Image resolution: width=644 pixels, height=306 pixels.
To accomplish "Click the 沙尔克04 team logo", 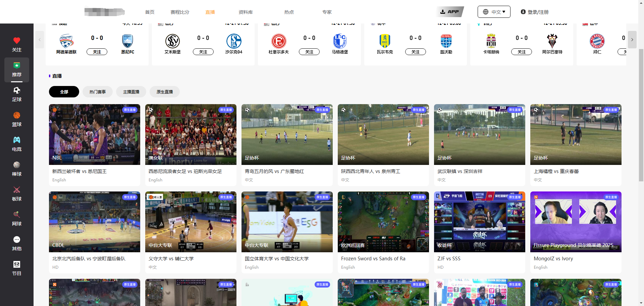I will tap(234, 41).
